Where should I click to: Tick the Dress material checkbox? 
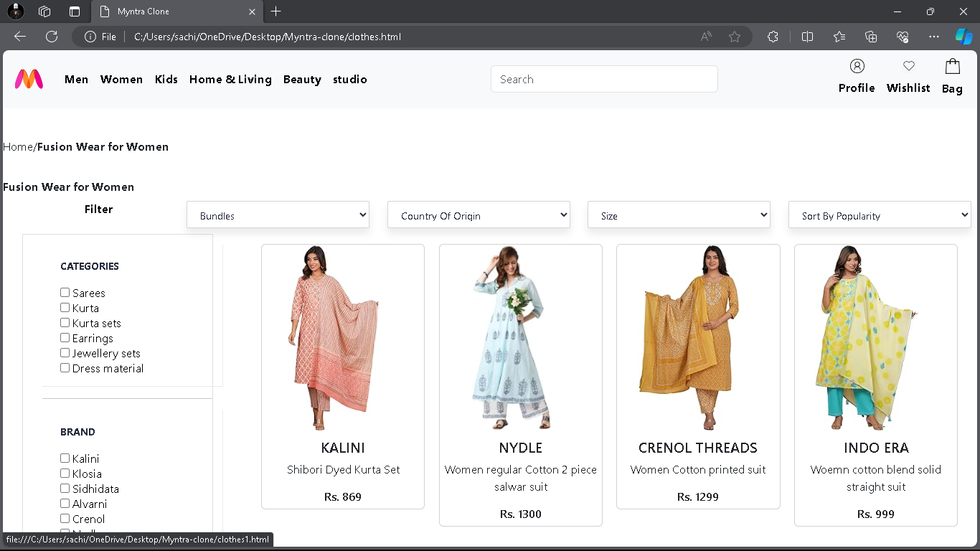tap(65, 367)
